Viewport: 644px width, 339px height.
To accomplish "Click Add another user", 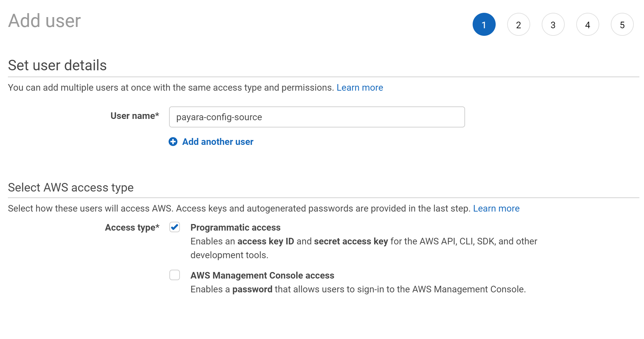I will pos(217,142).
